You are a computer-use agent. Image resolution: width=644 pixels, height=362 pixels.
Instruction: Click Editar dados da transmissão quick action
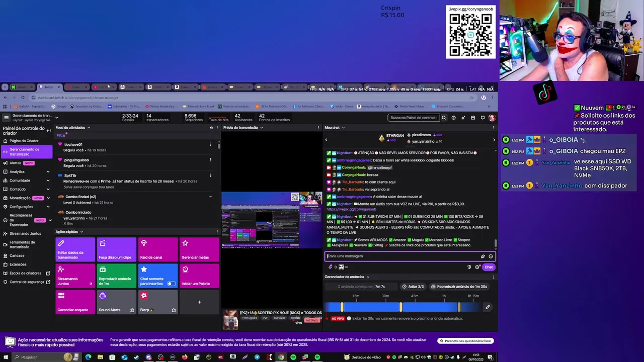pyautogui.click(x=75, y=250)
